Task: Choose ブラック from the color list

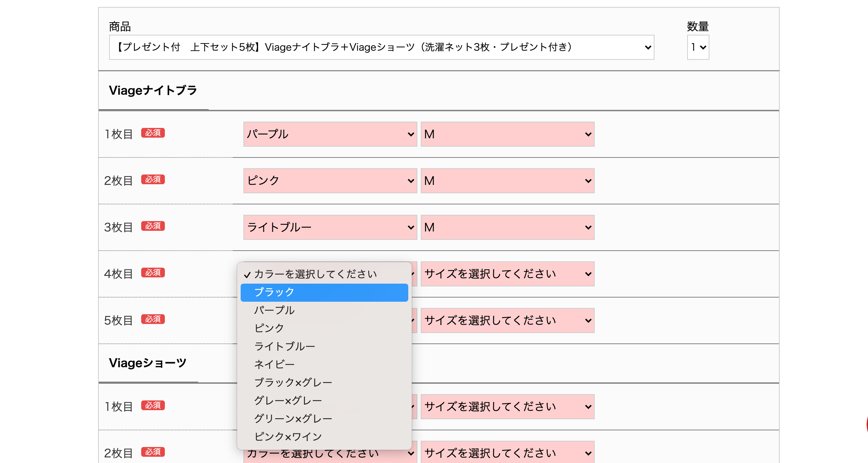Action: tap(324, 292)
